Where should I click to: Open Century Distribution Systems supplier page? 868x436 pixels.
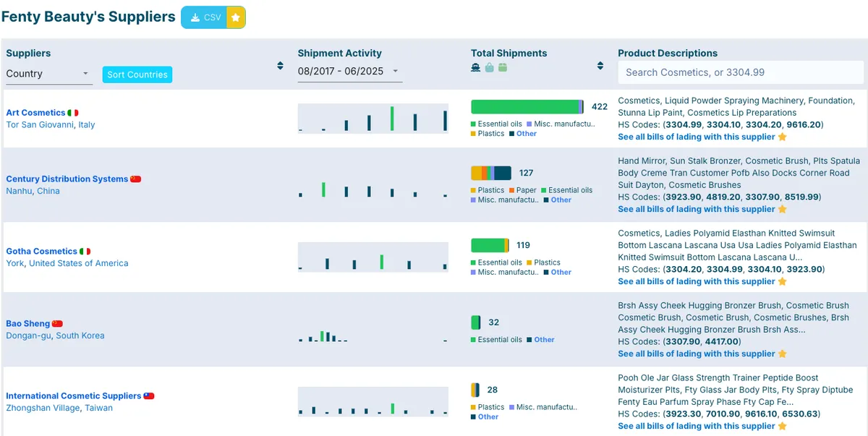67,179
